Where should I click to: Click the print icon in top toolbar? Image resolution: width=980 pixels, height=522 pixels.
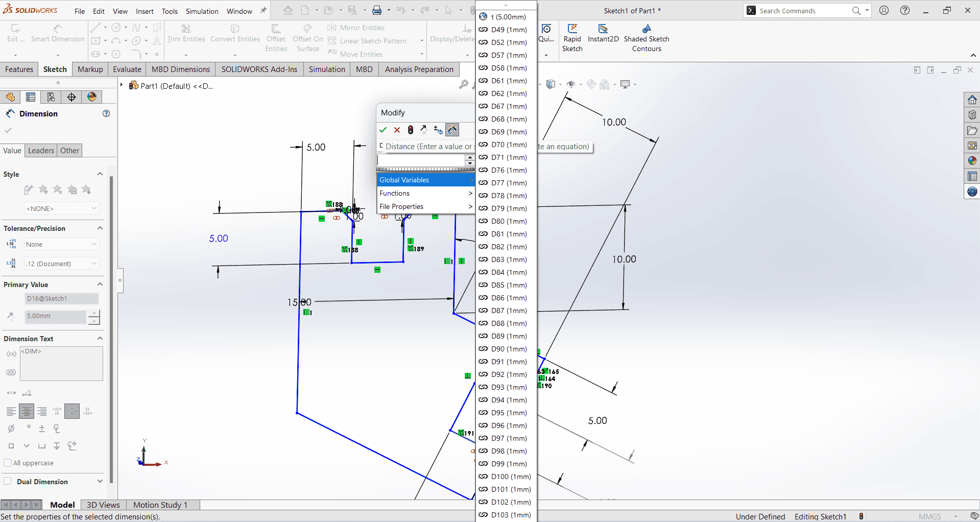pyautogui.click(x=377, y=10)
